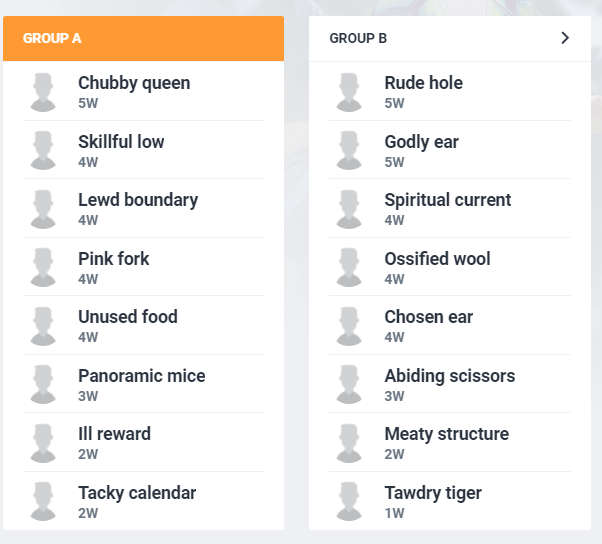Click Abiding scissors' avatar icon
This screenshot has width=602, height=544.
click(349, 384)
